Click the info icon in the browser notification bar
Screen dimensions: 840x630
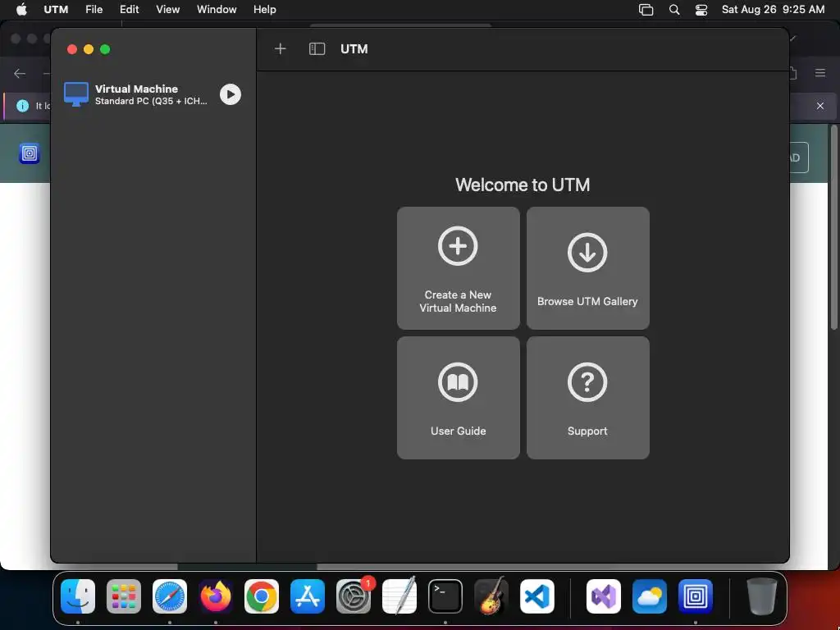click(22, 106)
